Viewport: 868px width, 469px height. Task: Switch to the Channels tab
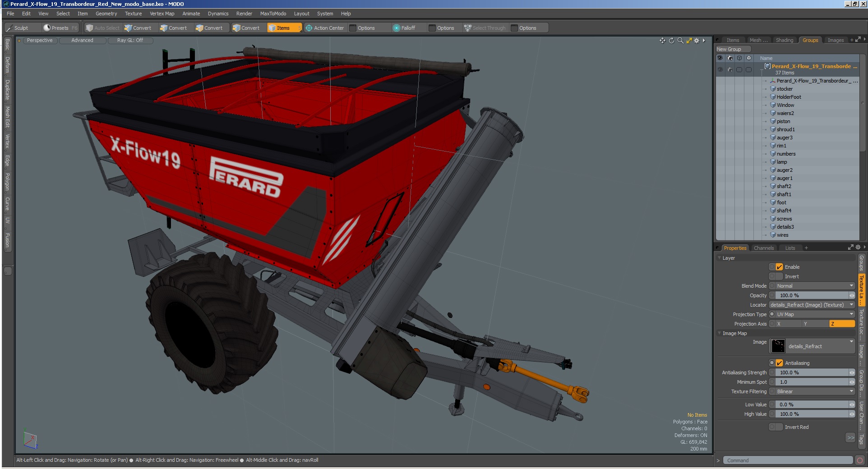click(764, 248)
